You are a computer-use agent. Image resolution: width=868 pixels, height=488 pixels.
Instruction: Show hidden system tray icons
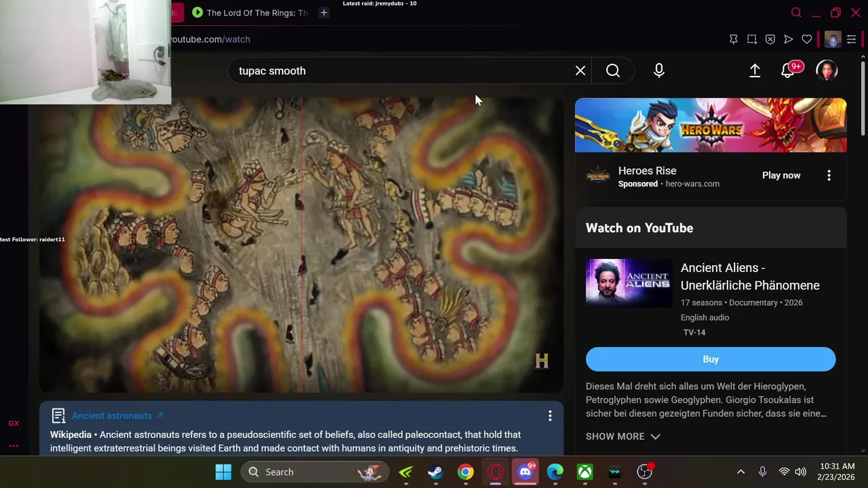741,472
